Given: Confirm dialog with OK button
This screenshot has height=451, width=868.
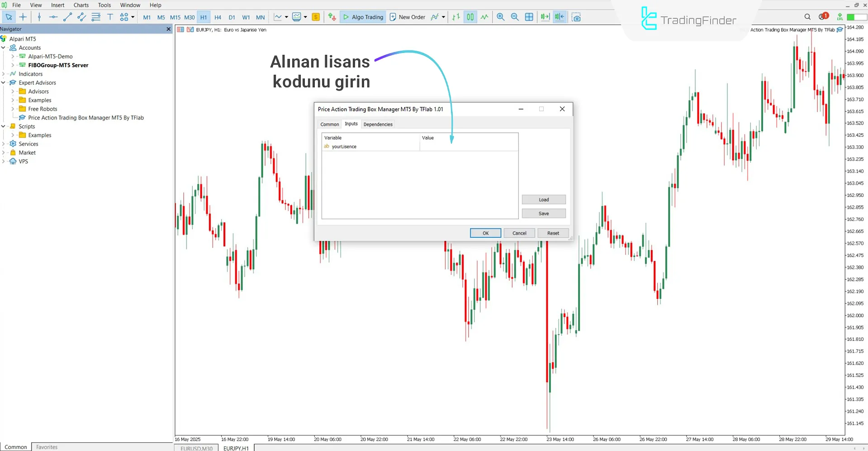Looking at the screenshot, I should 485,233.
